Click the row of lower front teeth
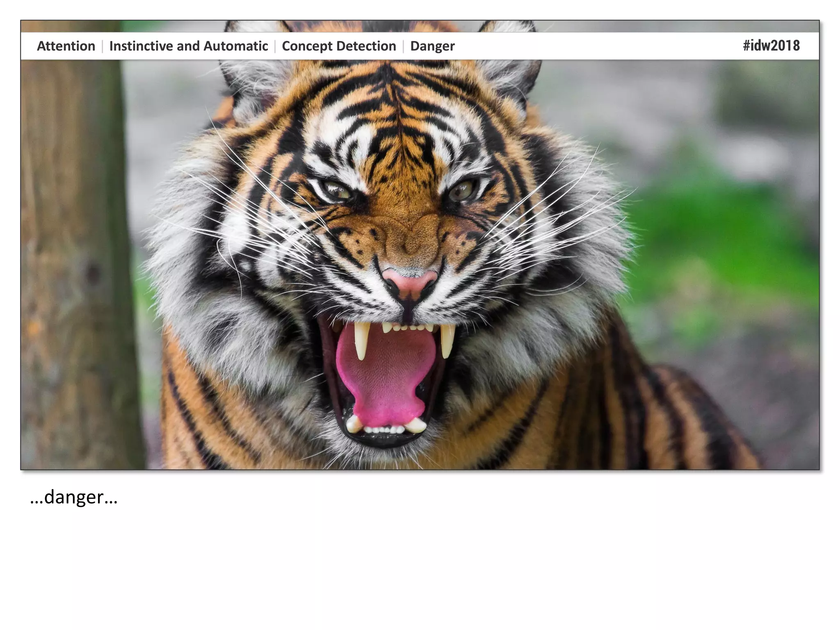Image resolution: width=840 pixels, height=630 pixels. click(384, 430)
